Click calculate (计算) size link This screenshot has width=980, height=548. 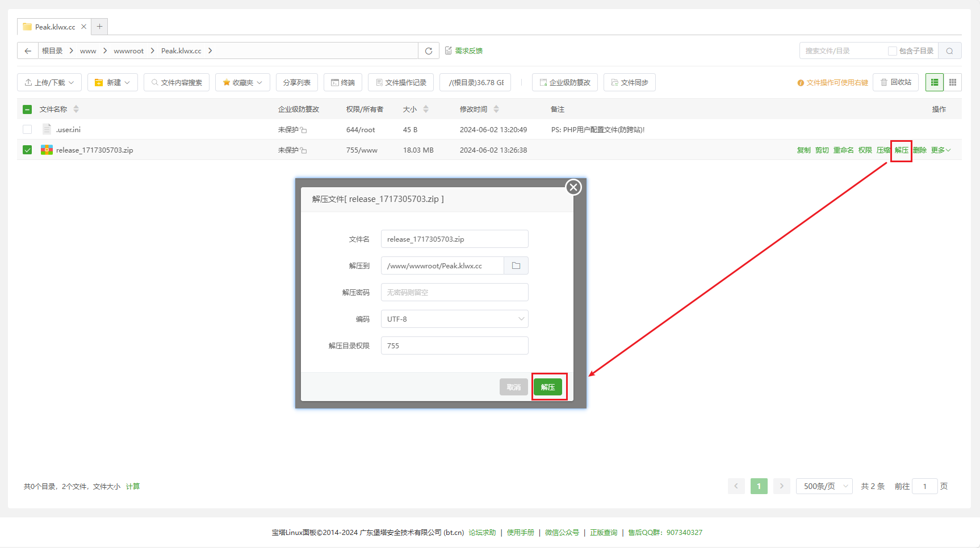click(133, 486)
